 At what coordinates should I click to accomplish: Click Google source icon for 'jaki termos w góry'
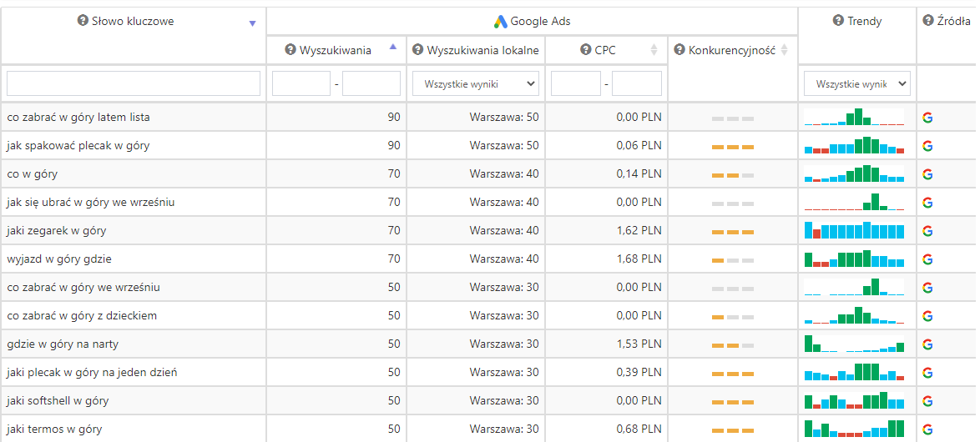point(927,429)
